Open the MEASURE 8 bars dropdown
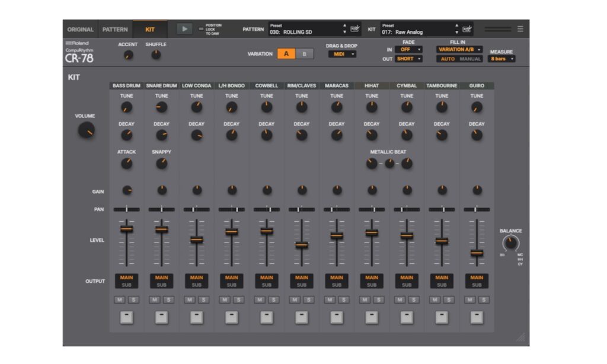 tap(501, 59)
